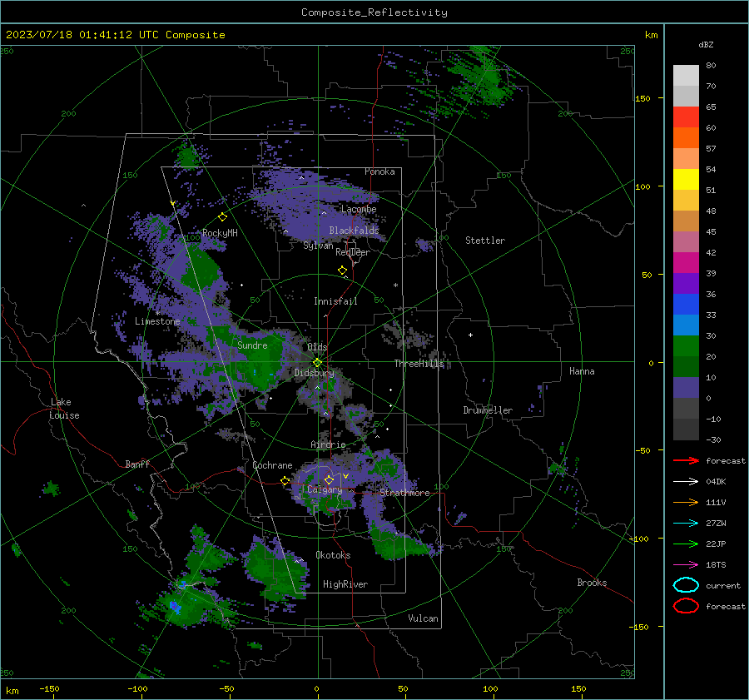Click the cyan current ellipse icon
Viewport: 749px width, 700px height.
(x=686, y=585)
